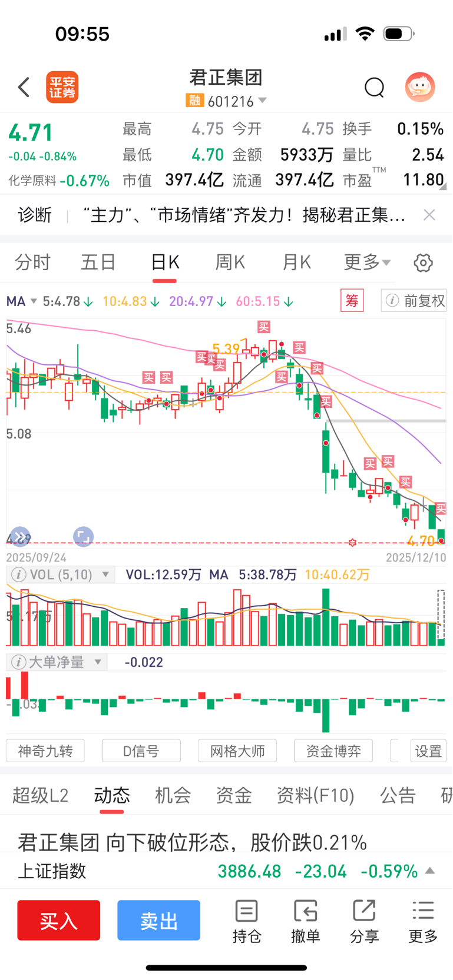Close the 诊断 news banner
453x980 pixels.
[429, 215]
